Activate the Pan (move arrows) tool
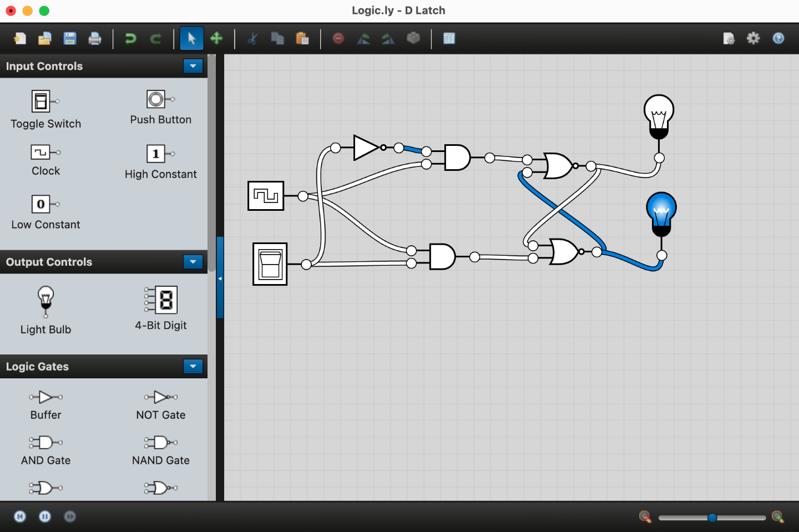 pos(216,38)
